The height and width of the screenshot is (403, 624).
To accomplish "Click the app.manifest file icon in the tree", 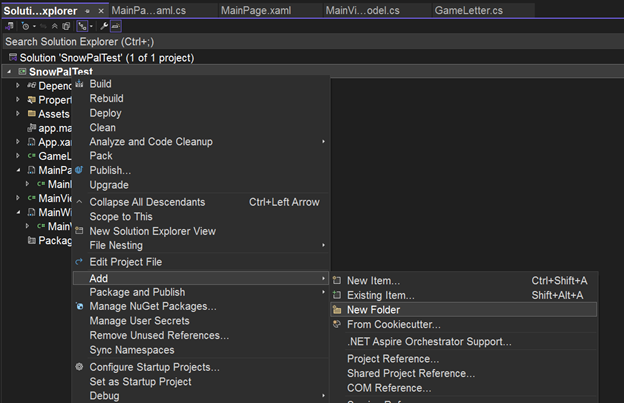I will click(32, 128).
